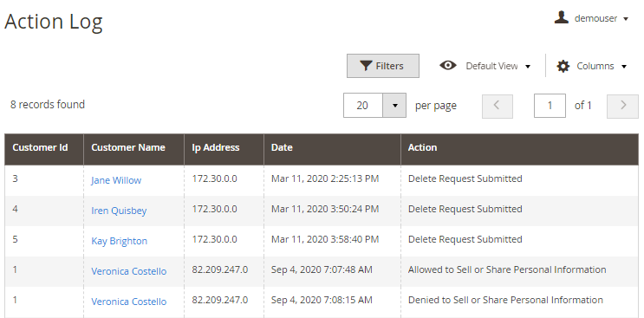Click the demouser account avatar icon
The width and height of the screenshot is (644, 318).
click(x=561, y=17)
